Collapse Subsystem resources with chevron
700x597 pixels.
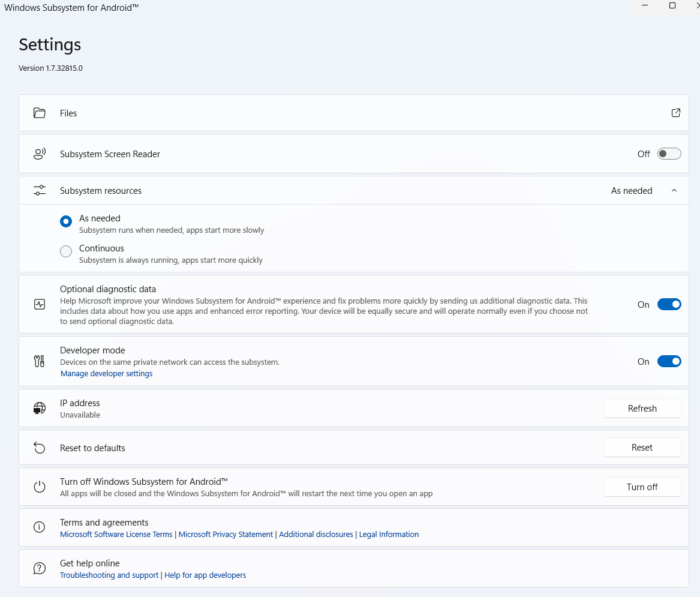pyautogui.click(x=674, y=191)
